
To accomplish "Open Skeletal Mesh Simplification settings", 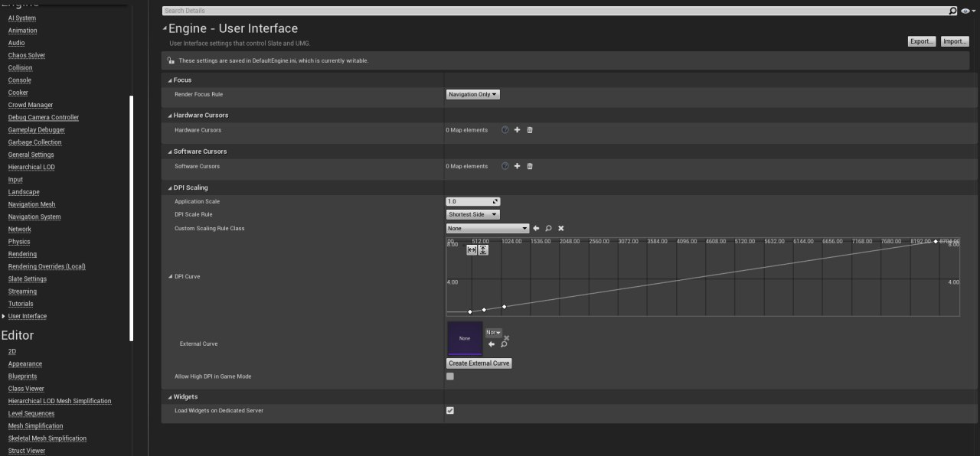I will (x=47, y=438).
